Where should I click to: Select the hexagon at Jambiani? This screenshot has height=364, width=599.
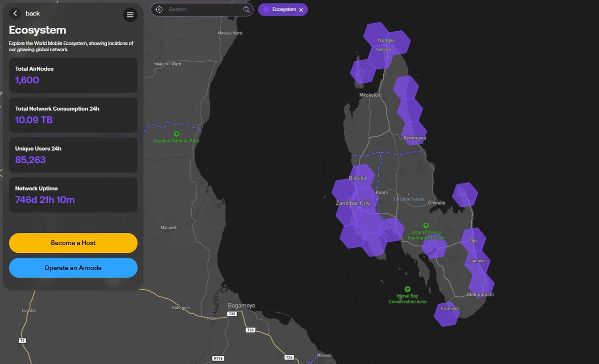pos(477,262)
